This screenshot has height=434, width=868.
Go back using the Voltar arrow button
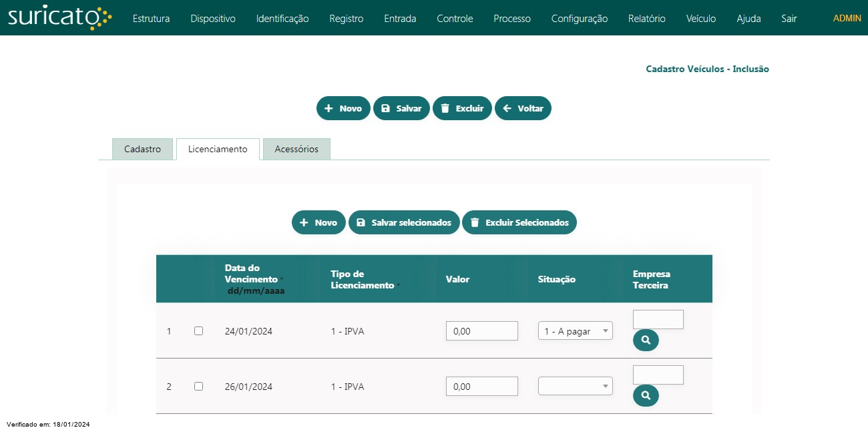click(523, 108)
